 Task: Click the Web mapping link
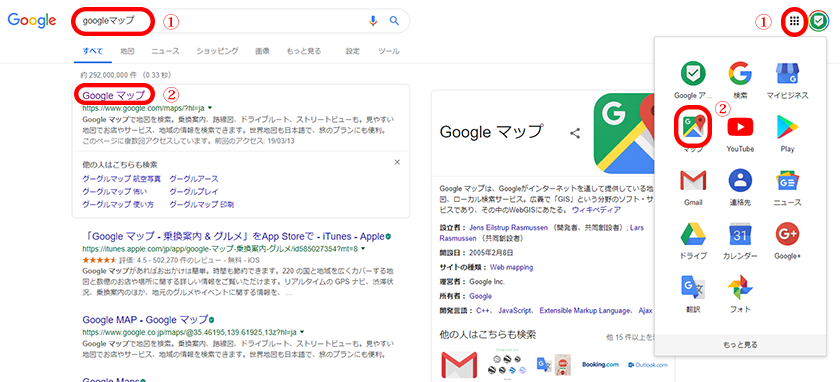[512, 267]
